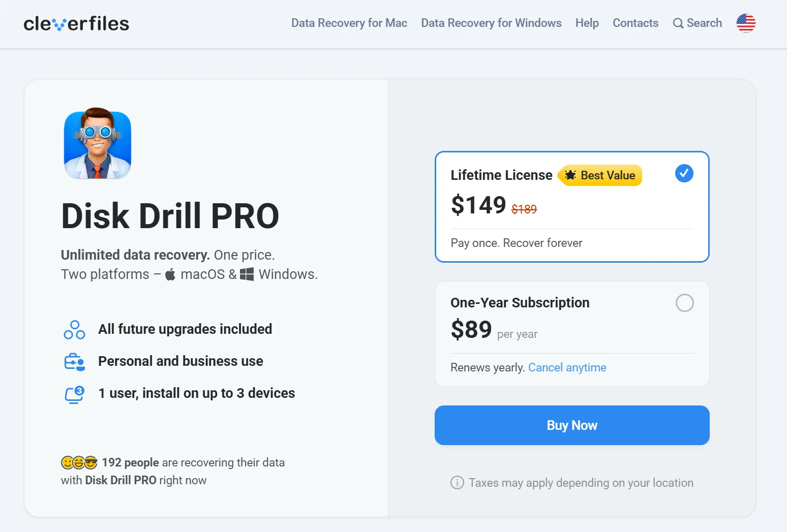This screenshot has height=532, width=787.
Task: Click 'Unlimited data recovery.' tagline
Action: (135, 255)
